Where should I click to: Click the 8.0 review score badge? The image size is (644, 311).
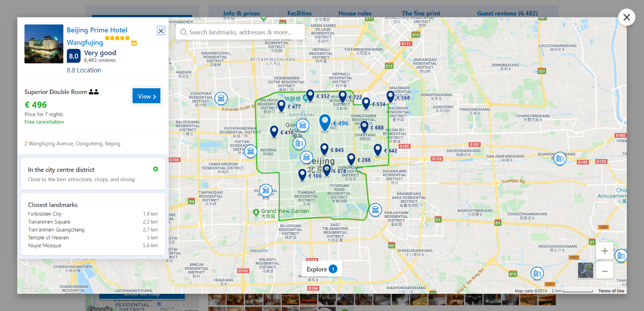[73, 56]
